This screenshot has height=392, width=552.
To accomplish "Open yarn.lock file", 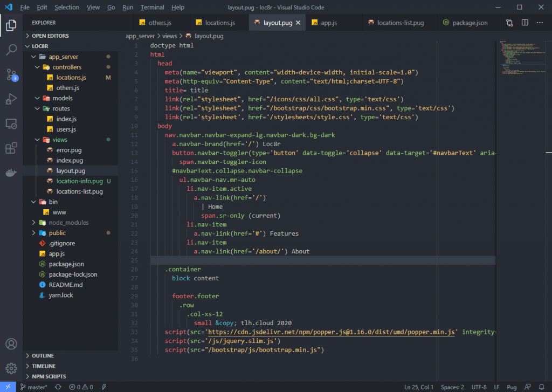I will [60, 295].
